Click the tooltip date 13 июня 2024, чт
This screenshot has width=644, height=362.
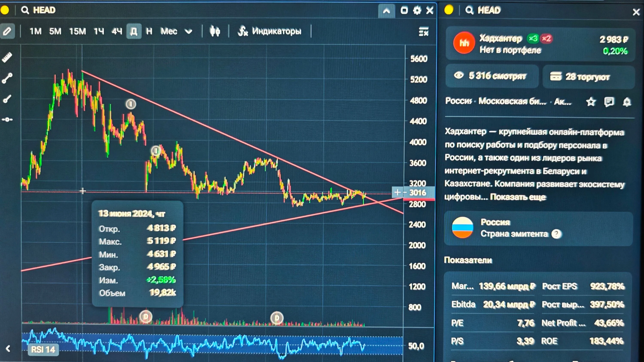(132, 214)
